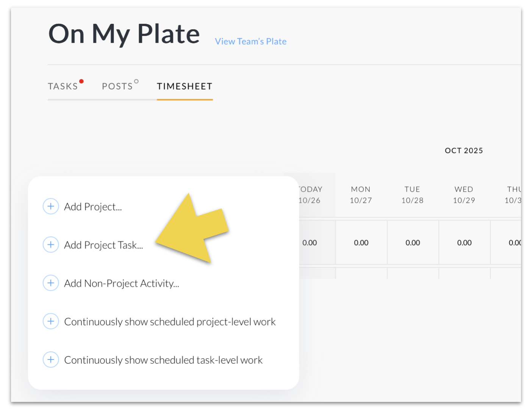532x411 pixels.
Task: Select the Add Project... menu entry
Action: click(x=93, y=207)
